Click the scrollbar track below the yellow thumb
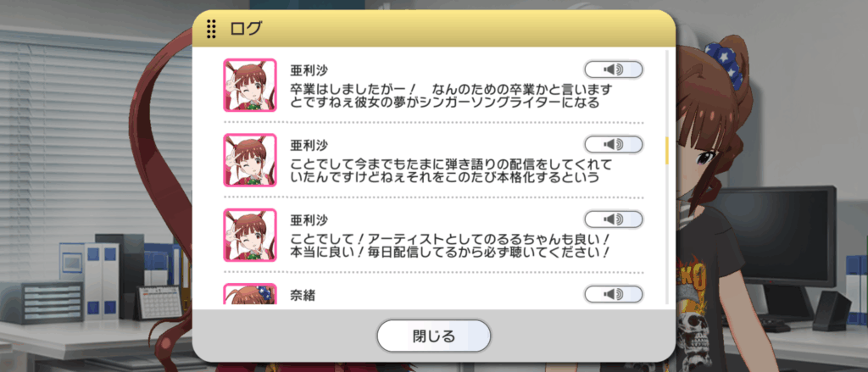The image size is (868, 372). (666, 234)
